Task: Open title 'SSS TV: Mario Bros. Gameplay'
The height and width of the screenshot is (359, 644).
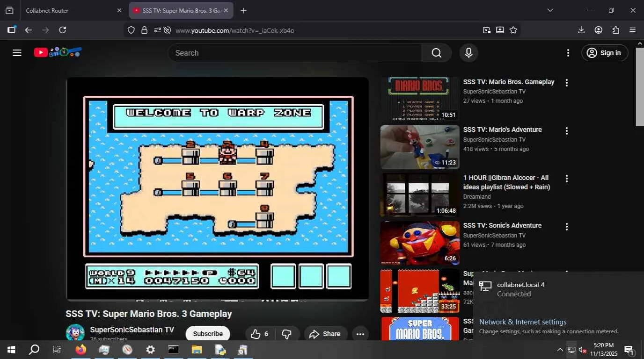Action: (x=509, y=82)
